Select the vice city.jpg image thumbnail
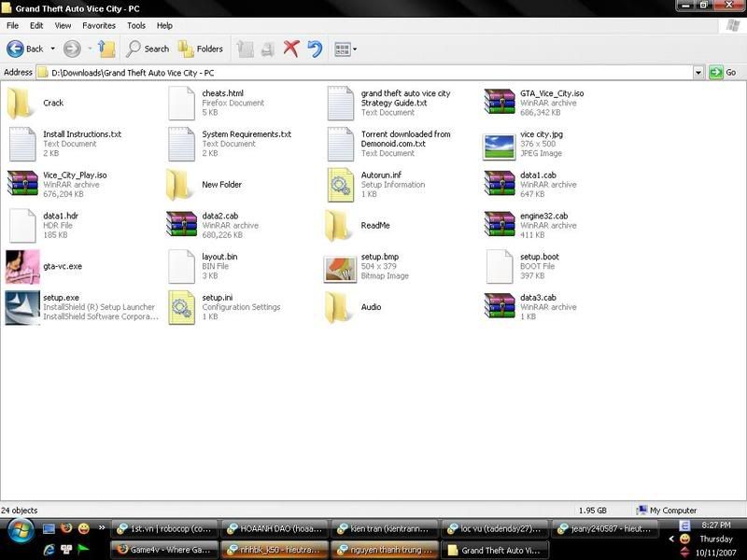Viewport: 747px width, 560px height. (x=499, y=147)
